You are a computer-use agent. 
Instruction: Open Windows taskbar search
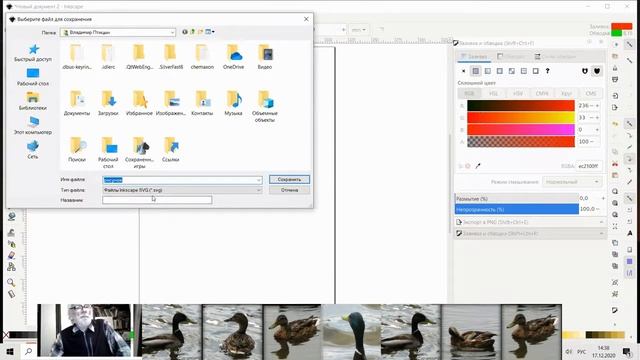click(29, 351)
